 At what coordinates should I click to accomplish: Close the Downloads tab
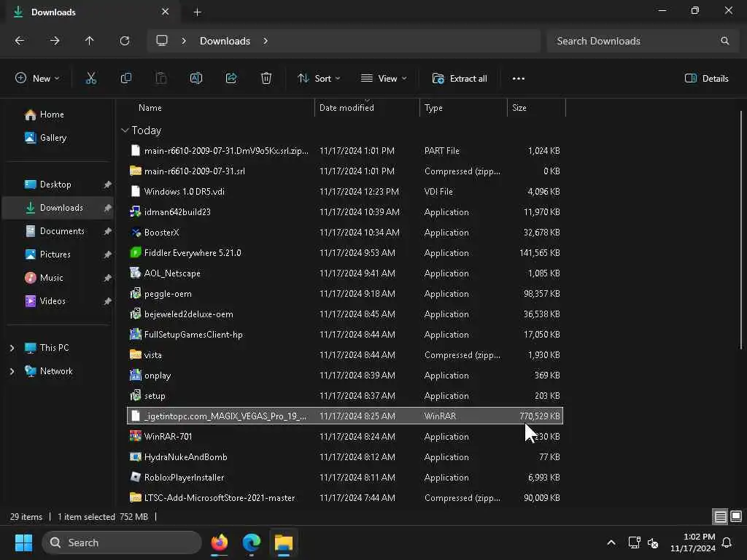(x=166, y=12)
